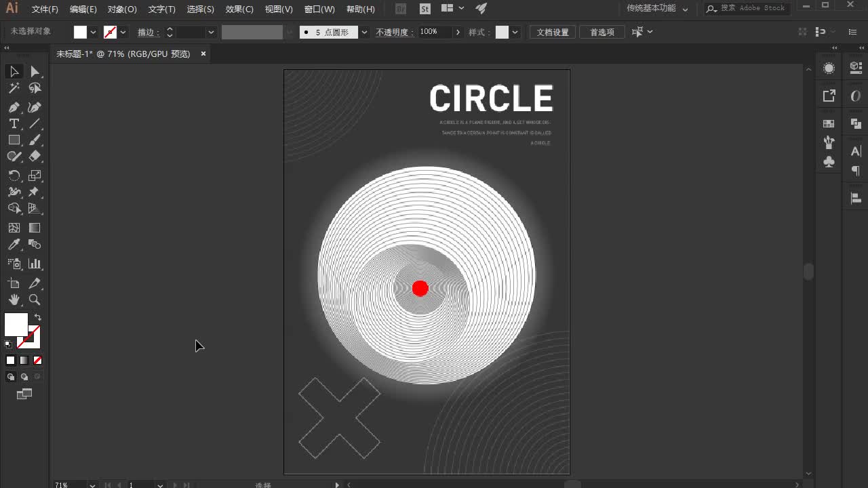This screenshot has width=868, height=488.
Task: Open the stroke color dropdown arrow
Action: pyautogui.click(x=123, y=32)
